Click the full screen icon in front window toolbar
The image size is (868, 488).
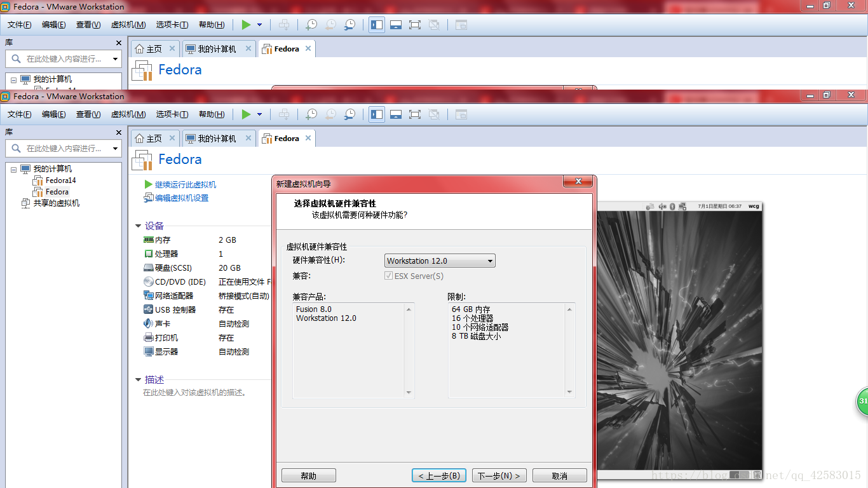tap(415, 114)
